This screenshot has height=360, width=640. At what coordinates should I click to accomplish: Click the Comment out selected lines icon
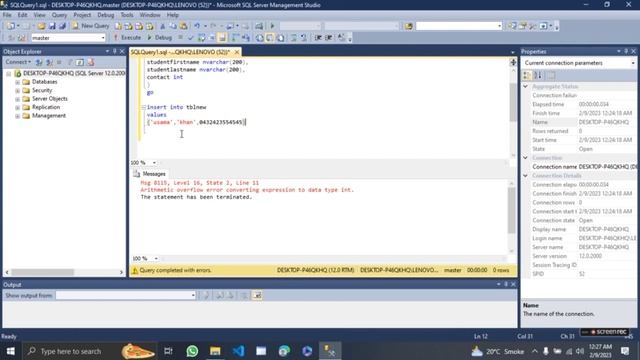[293, 38]
